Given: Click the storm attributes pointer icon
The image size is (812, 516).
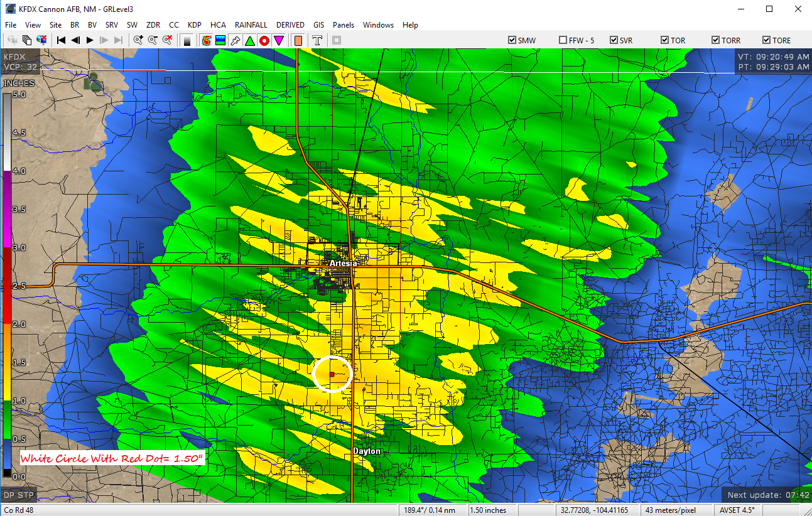Looking at the screenshot, I should pyautogui.click(x=234, y=40).
